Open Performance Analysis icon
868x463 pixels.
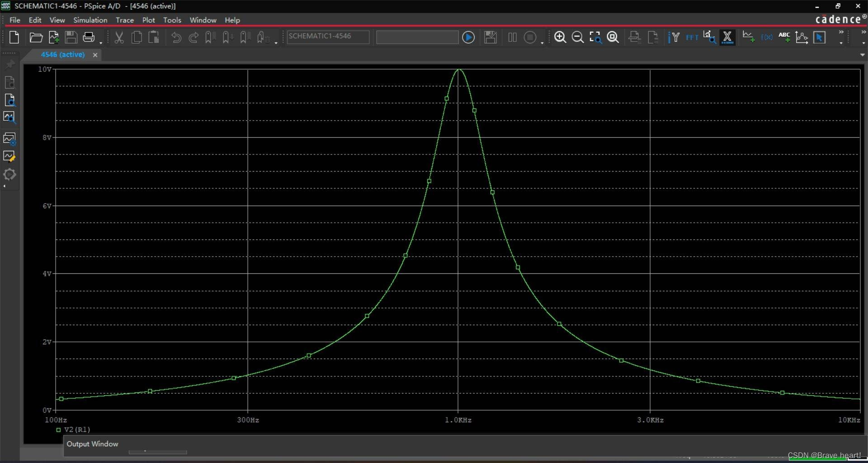pyautogui.click(x=709, y=37)
